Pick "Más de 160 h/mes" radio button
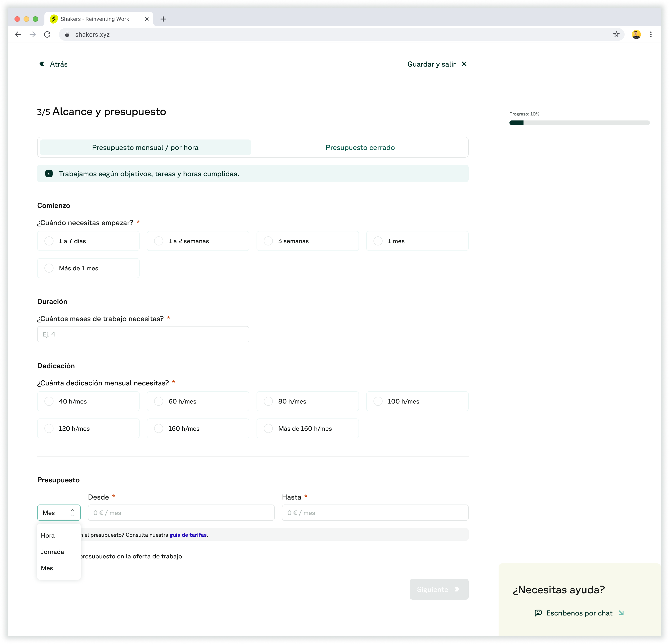This screenshot has height=644, width=669. [x=268, y=428]
